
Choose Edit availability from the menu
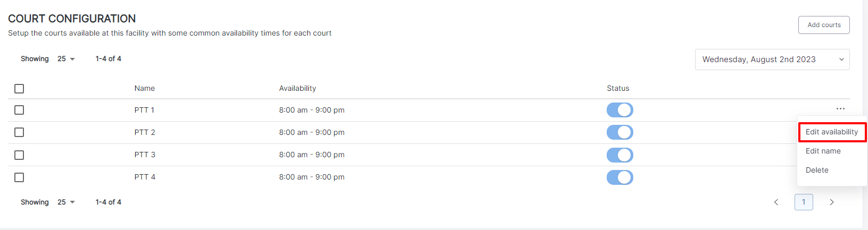pos(832,132)
